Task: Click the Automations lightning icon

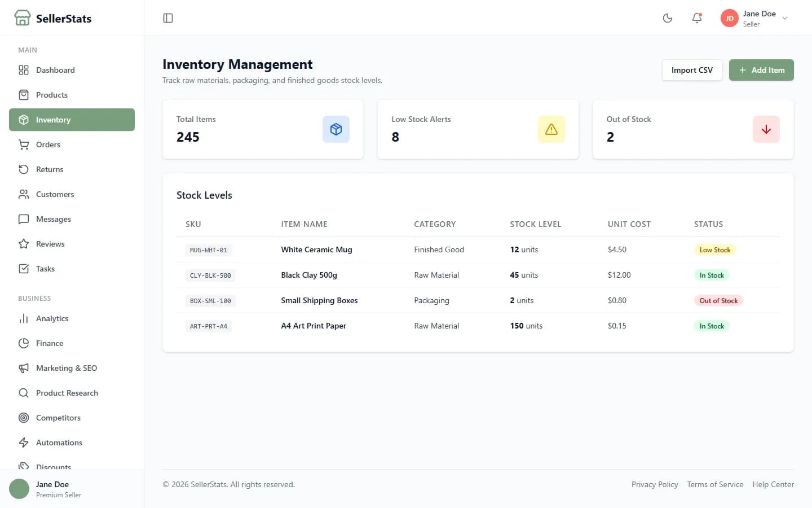Action: [24, 443]
